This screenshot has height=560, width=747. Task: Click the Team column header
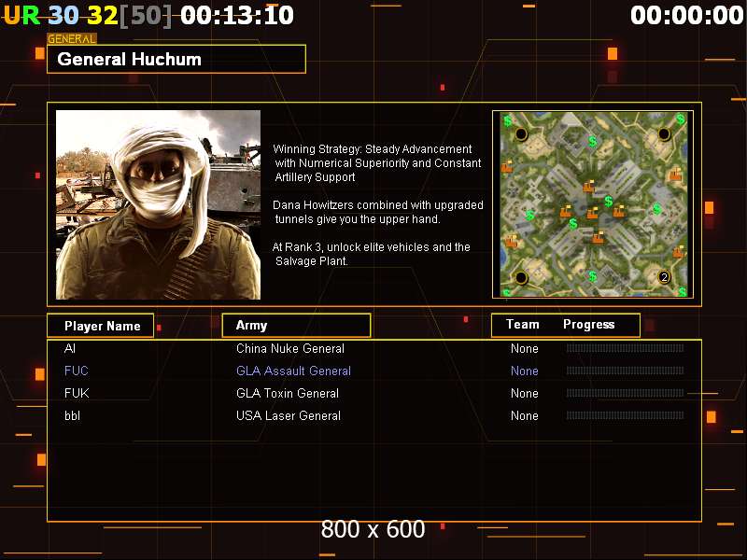tap(523, 324)
